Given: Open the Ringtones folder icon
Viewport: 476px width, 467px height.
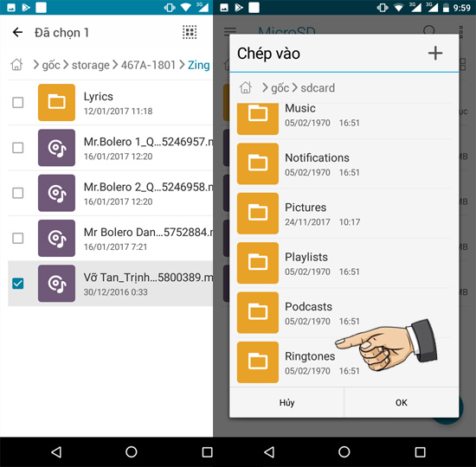Looking at the screenshot, I should coord(258,362).
